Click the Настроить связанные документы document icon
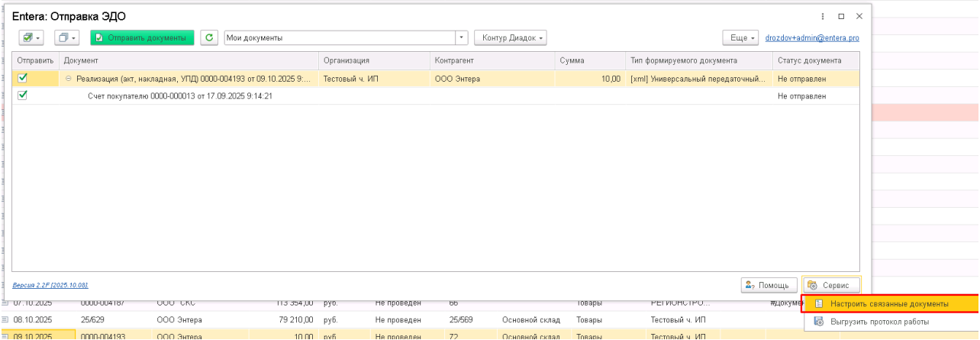Screen dimensions: 980x340 pos(818,304)
